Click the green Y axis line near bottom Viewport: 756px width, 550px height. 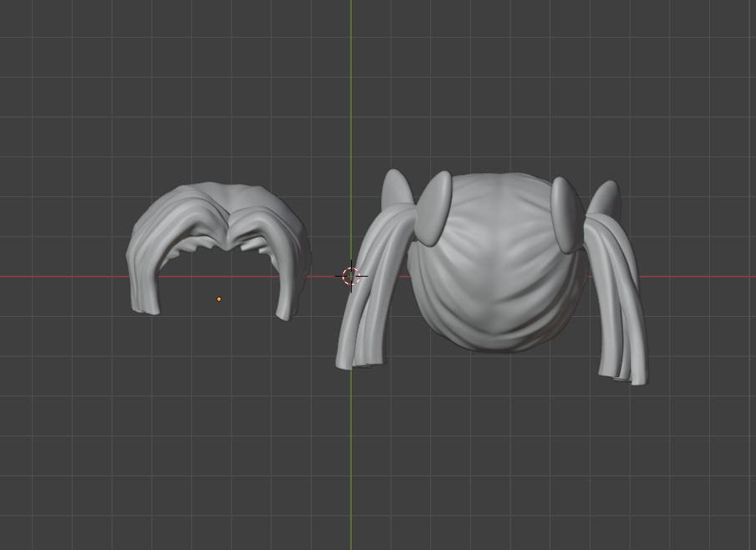(x=351, y=502)
